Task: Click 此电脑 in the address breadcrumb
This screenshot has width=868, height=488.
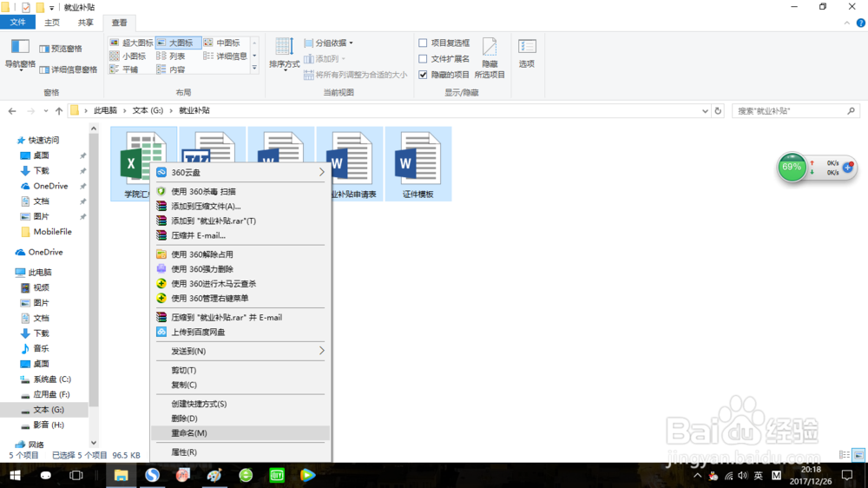Action: click(105, 110)
